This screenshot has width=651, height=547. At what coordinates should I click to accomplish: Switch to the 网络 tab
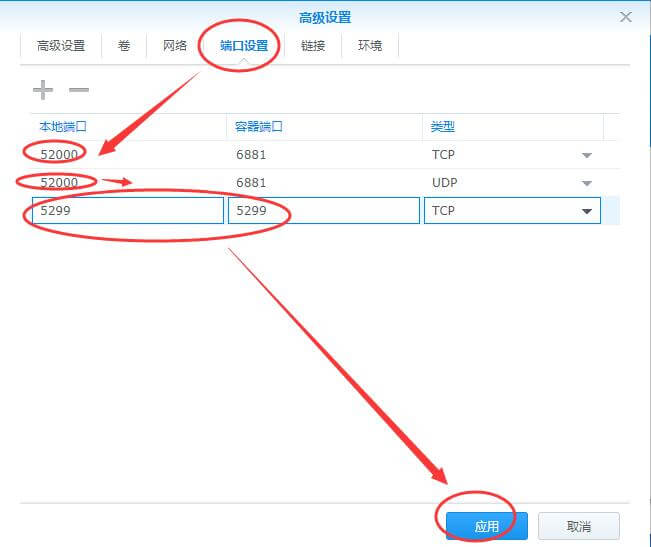pos(175,46)
